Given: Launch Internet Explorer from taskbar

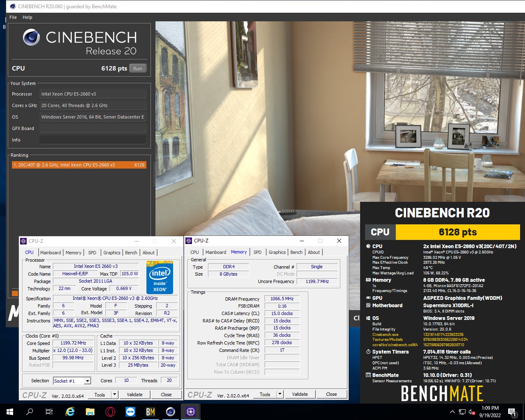Looking at the screenshot, I should point(70,412).
